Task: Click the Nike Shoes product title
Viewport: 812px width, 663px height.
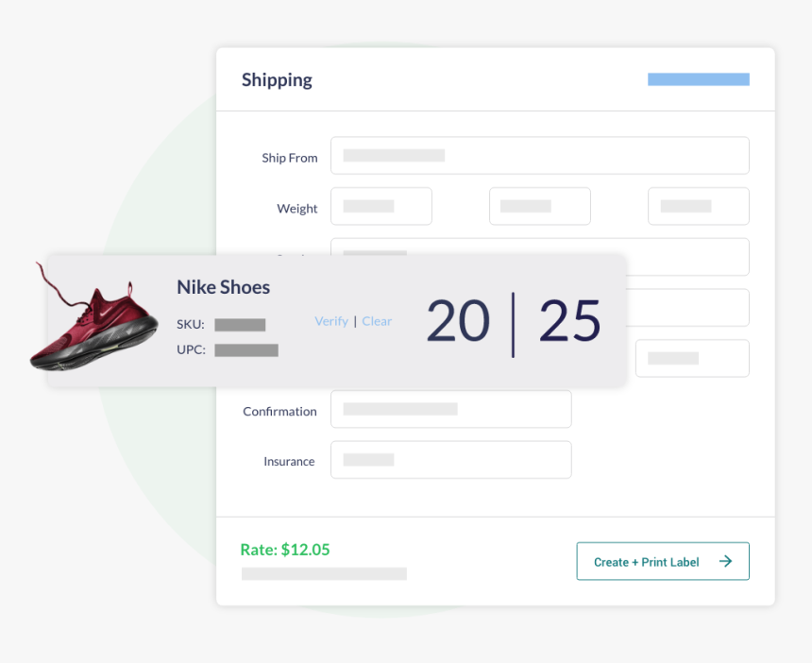Action: click(x=223, y=287)
